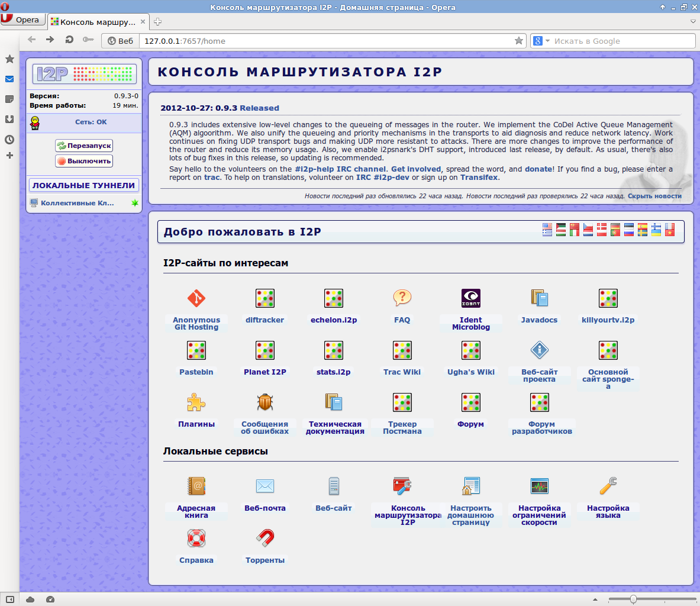Open the FAQ question-mark icon
This screenshot has width=700, height=606.
click(x=402, y=298)
